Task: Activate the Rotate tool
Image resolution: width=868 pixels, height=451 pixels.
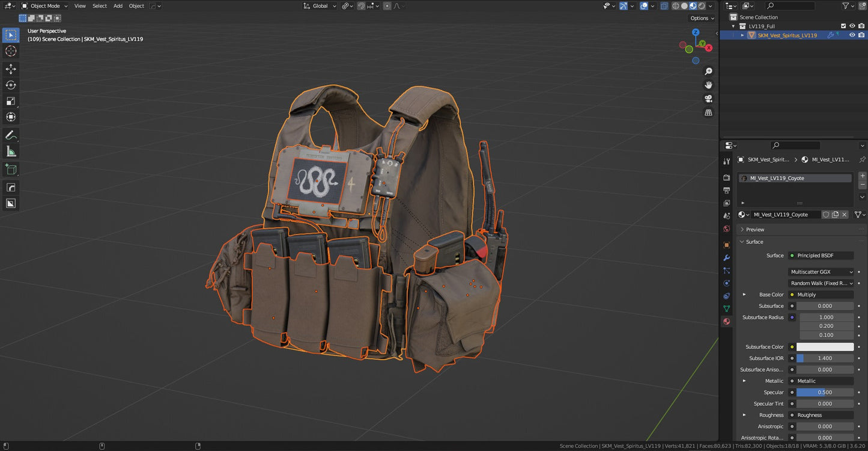Action: coord(10,85)
